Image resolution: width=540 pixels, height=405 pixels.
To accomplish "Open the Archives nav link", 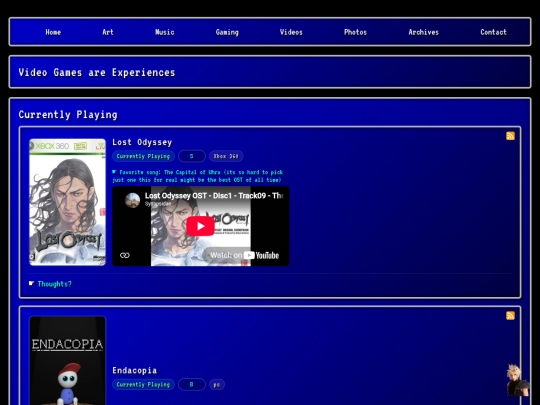I will 424,32.
